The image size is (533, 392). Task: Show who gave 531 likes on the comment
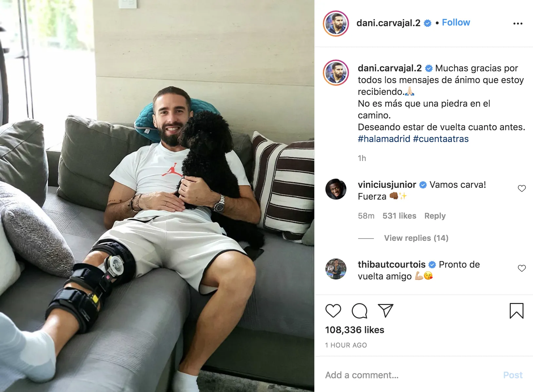(x=399, y=216)
